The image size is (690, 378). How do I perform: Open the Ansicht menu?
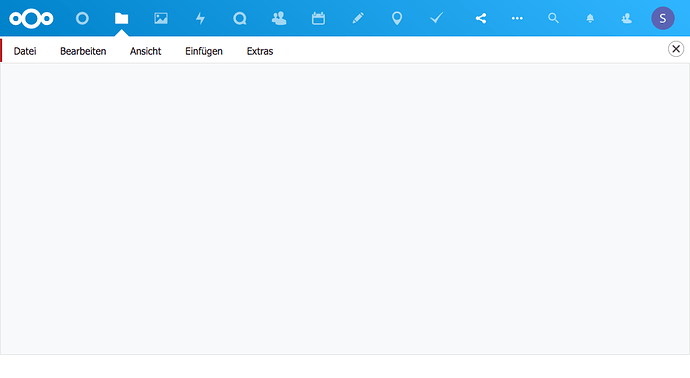[145, 51]
